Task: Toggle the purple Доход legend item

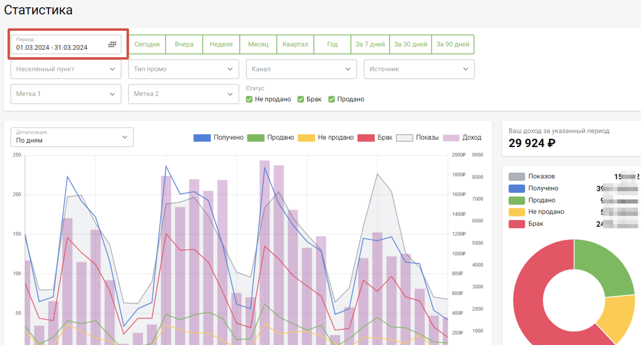Action: (451, 138)
